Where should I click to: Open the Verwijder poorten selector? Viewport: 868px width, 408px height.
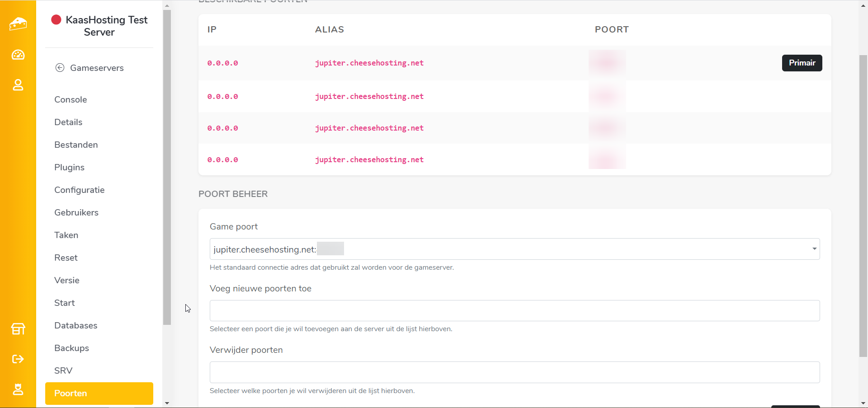click(x=514, y=372)
